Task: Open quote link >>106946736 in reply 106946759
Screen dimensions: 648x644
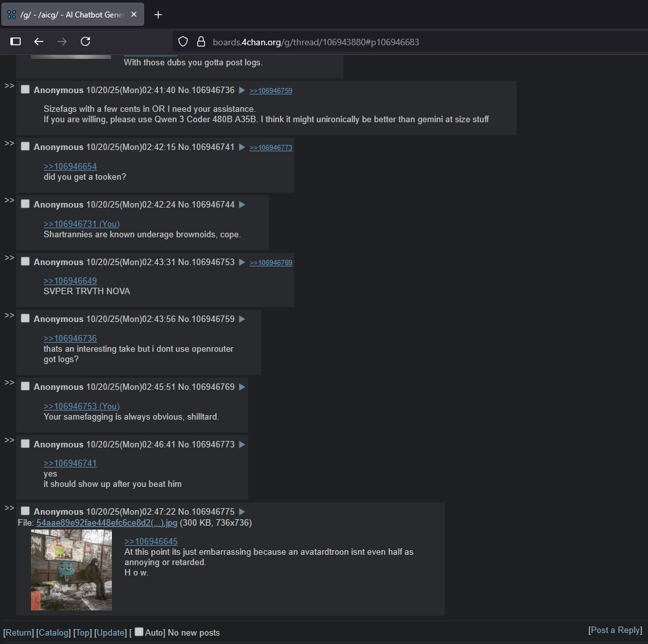Action: [x=70, y=338]
